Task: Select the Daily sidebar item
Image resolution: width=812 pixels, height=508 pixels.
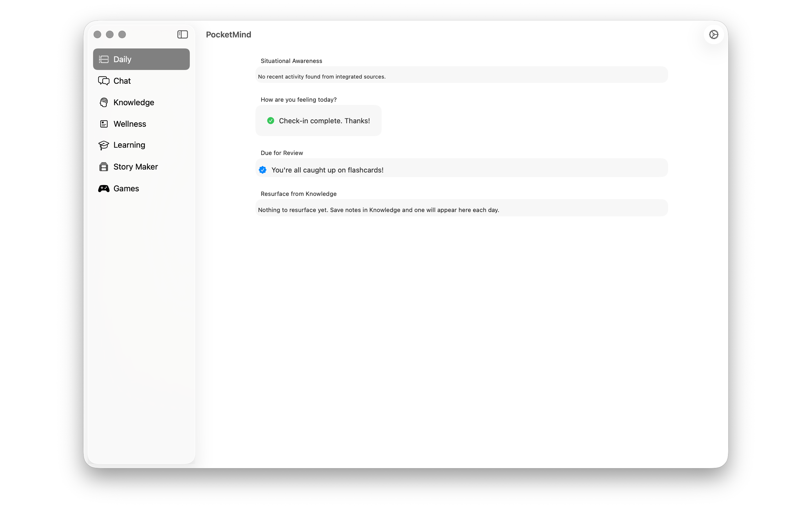Action: click(141, 59)
